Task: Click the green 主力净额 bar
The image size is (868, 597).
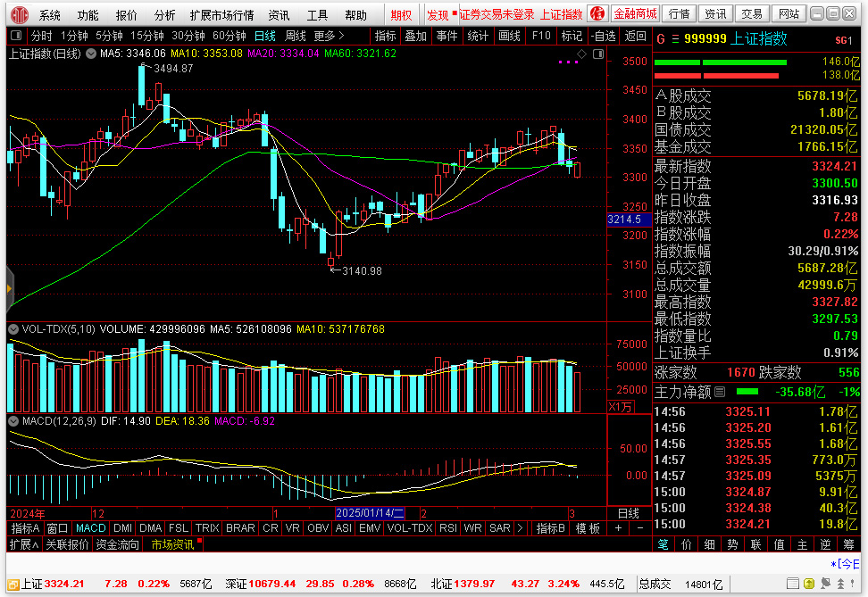Action: tap(747, 392)
